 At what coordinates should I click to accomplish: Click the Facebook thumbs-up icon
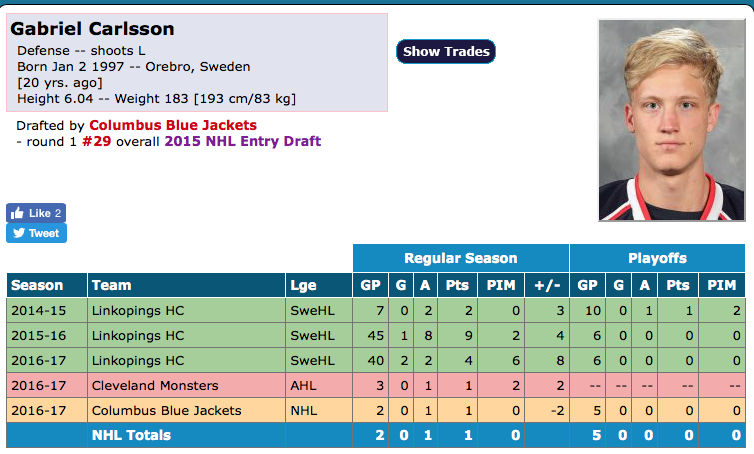(x=18, y=213)
